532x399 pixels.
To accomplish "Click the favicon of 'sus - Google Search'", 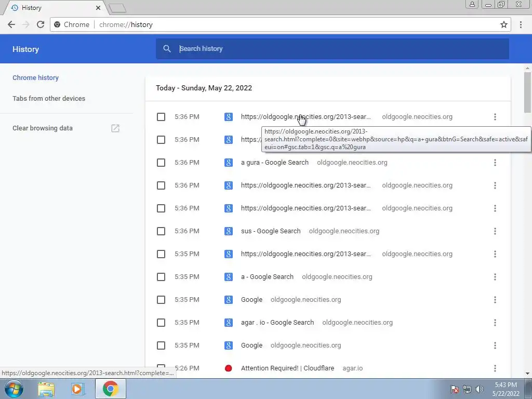I will [229, 231].
